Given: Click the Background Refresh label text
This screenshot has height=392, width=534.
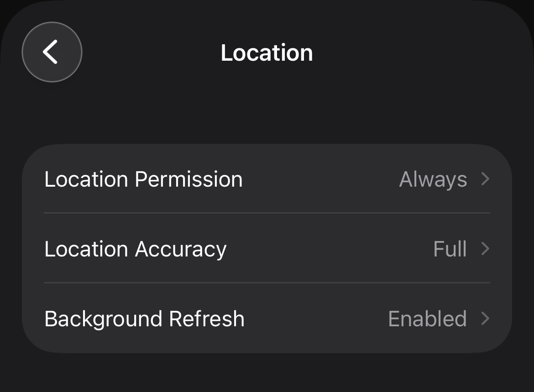Looking at the screenshot, I should (144, 319).
